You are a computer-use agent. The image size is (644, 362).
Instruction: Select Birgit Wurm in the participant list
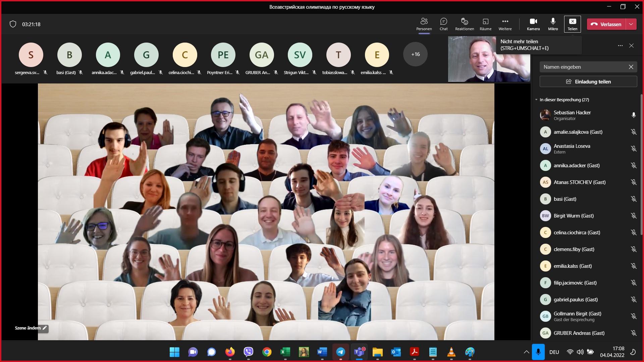(x=574, y=216)
